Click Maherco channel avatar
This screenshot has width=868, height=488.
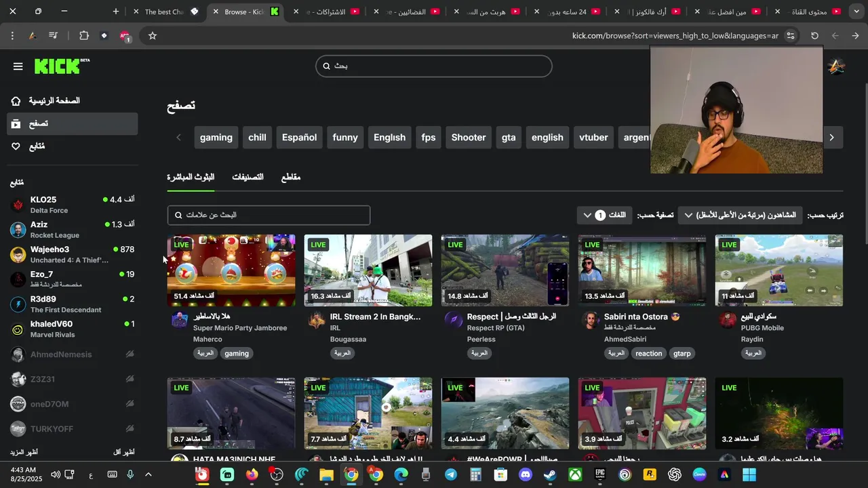[x=180, y=320]
